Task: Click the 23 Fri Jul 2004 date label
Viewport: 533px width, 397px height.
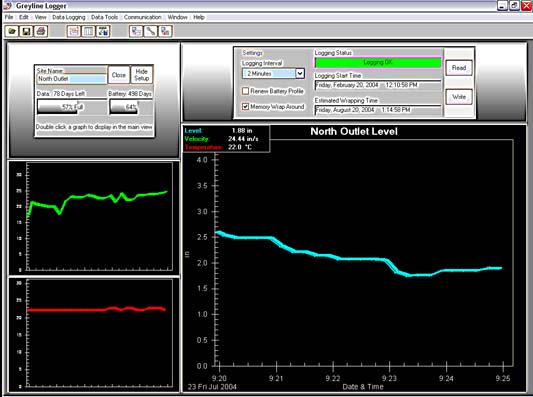Action: tap(212, 387)
